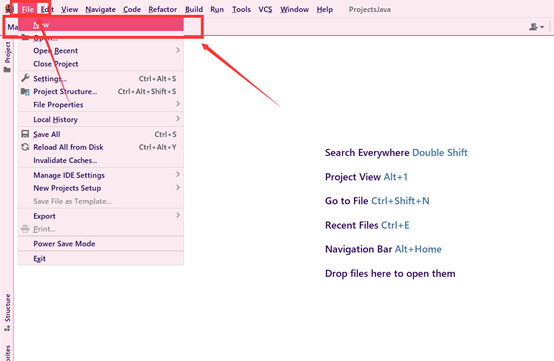The image size is (554, 361).
Task: Click ProjectsJava title text
Action: click(370, 10)
